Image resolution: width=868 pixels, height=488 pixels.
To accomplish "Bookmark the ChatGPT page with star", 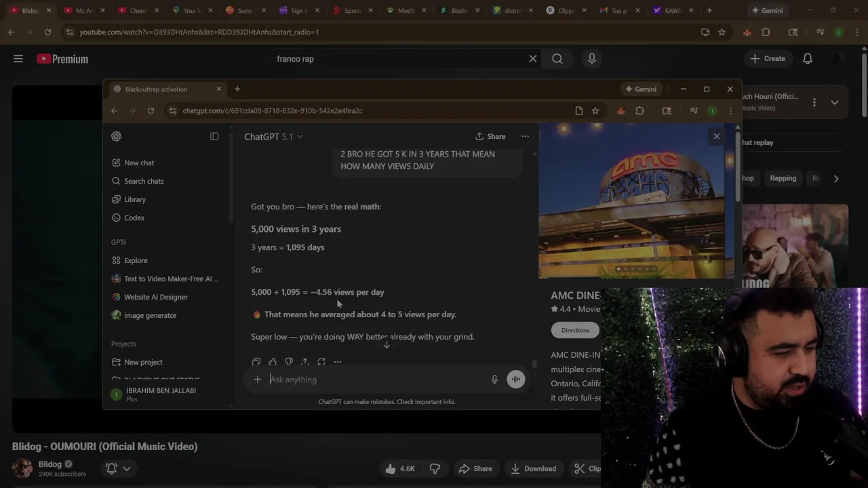I will [x=595, y=110].
